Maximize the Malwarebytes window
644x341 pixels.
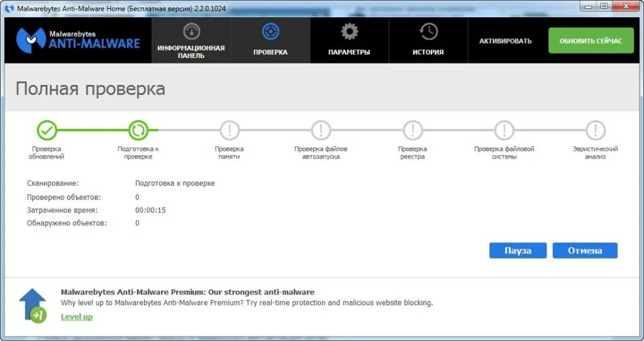604,5
